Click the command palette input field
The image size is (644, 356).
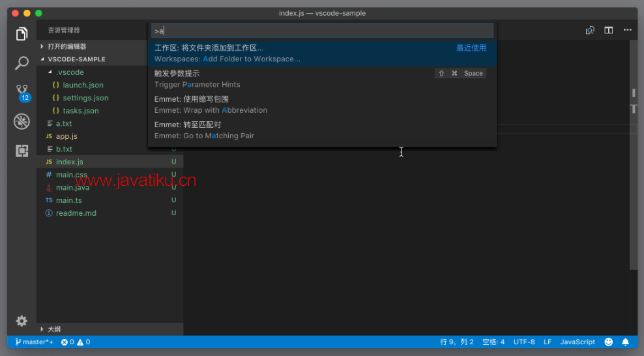(323, 31)
